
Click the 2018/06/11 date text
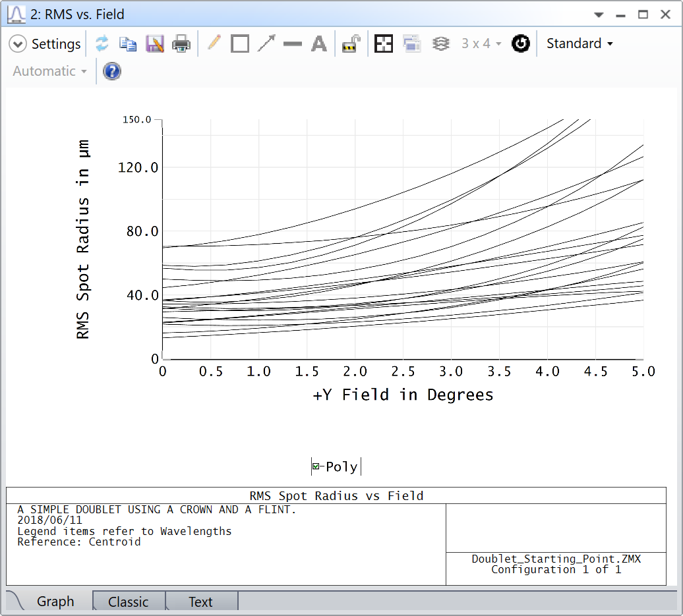(49, 520)
